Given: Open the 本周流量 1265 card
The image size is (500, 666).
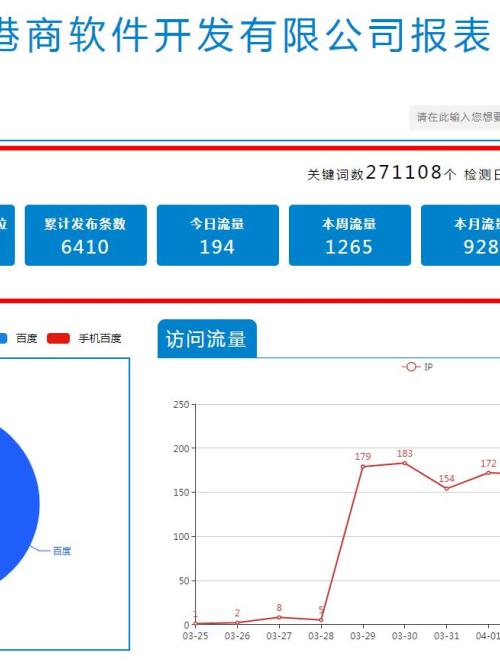Looking at the screenshot, I should pos(350,235).
